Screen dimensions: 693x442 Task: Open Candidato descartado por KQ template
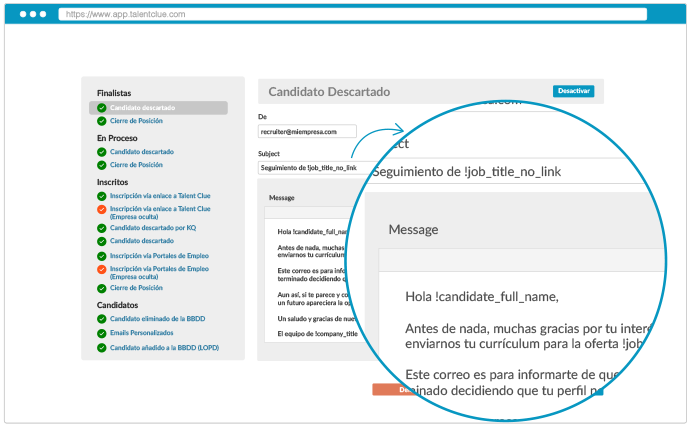pos(153,228)
